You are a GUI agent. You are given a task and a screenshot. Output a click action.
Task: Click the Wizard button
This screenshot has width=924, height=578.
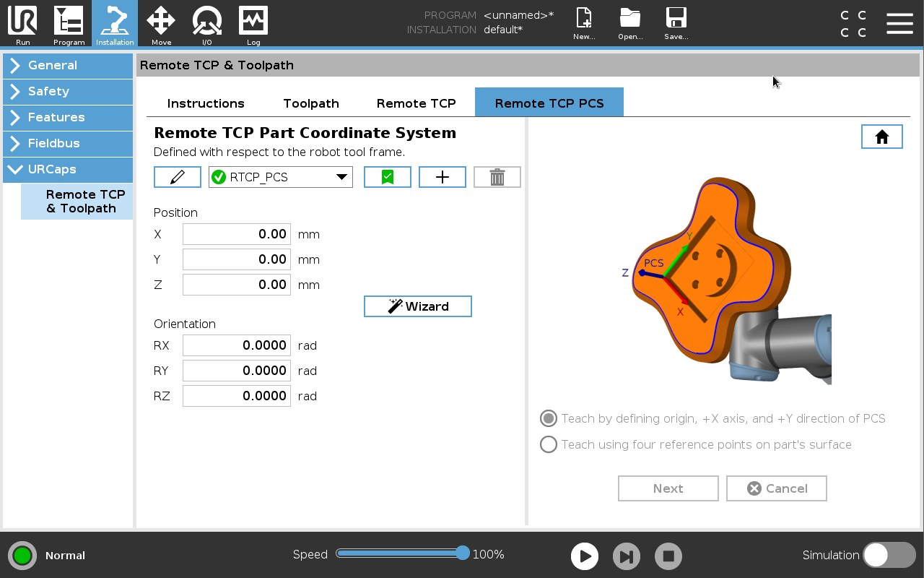pyautogui.click(x=418, y=306)
